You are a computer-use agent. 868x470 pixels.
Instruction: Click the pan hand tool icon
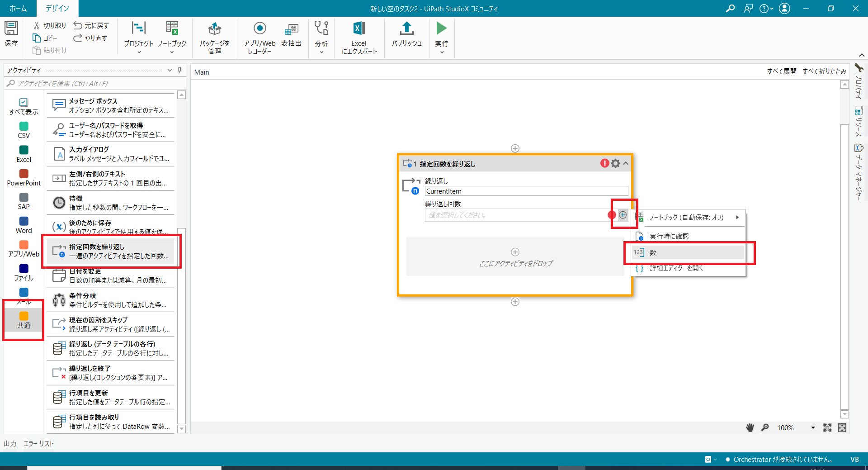coord(750,427)
